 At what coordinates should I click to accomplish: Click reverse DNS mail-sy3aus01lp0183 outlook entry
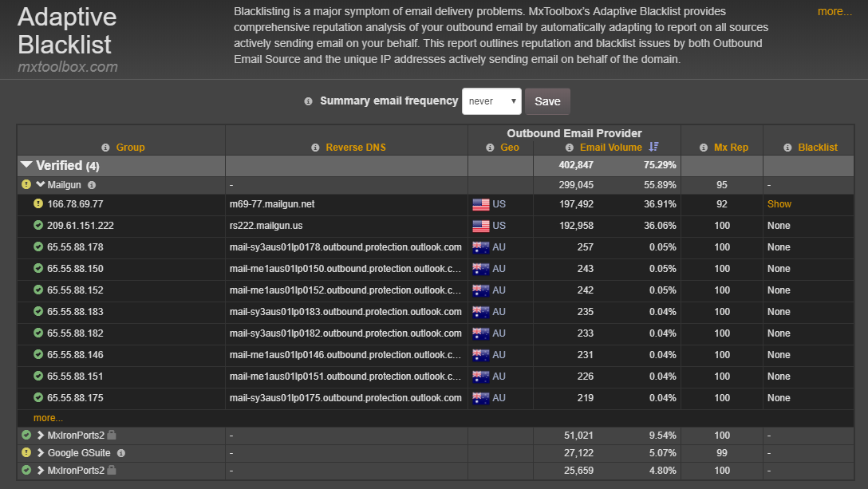(345, 312)
